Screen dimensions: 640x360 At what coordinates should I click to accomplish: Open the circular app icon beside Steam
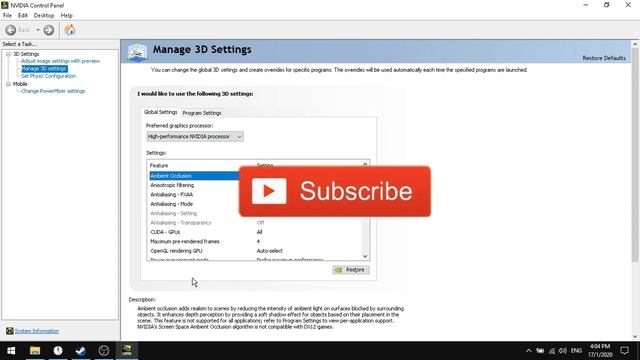(x=104, y=351)
